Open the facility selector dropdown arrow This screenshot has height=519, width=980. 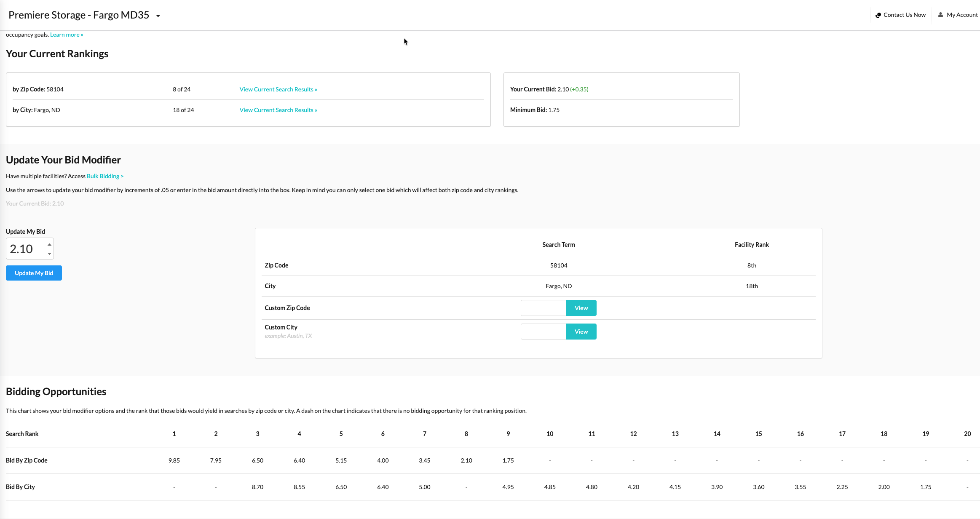click(x=158, y=16)
